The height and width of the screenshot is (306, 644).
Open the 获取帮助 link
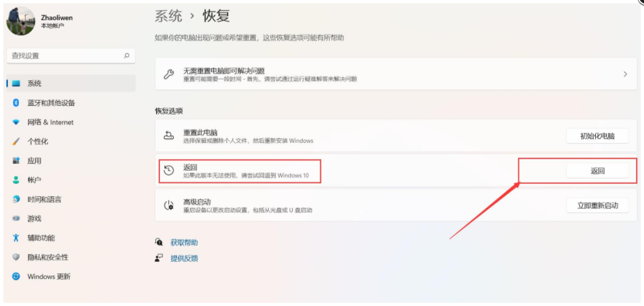point(184,242)
